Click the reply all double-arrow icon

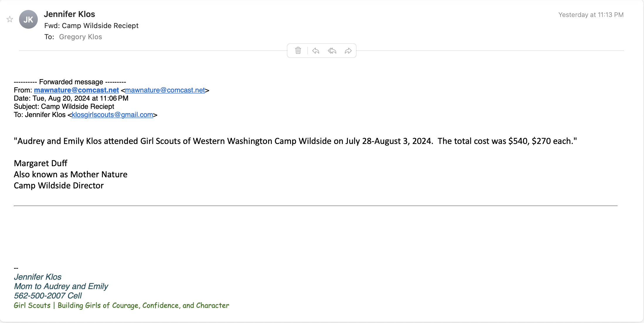[332, 51]
